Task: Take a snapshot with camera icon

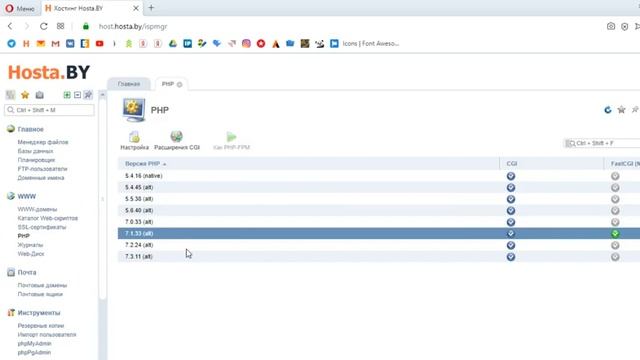Action: click(611, 26)
